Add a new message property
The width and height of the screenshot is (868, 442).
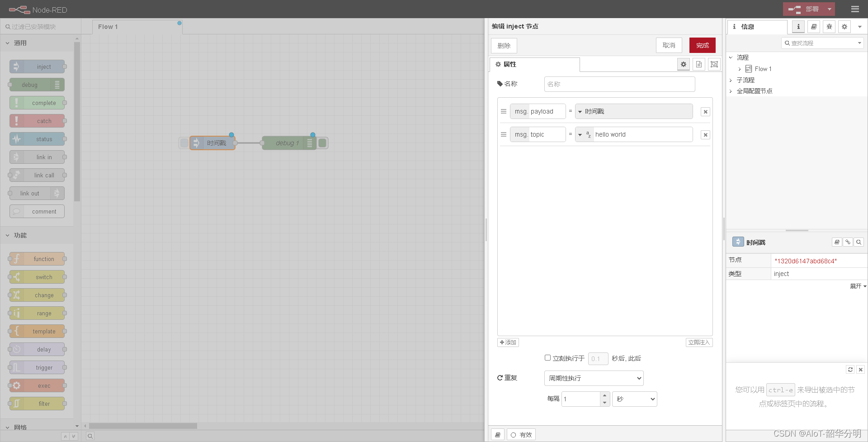pyautogui.click(x=508, y=342)
